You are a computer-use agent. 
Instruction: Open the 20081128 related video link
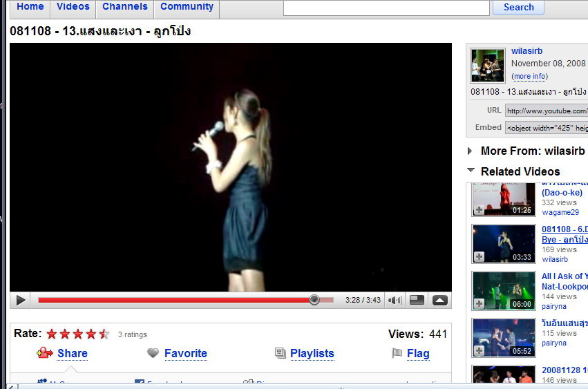point(565,370)
